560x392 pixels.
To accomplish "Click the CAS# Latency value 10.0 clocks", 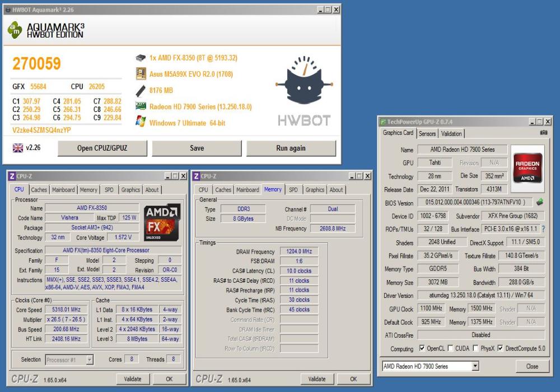I will click(299, 271).
